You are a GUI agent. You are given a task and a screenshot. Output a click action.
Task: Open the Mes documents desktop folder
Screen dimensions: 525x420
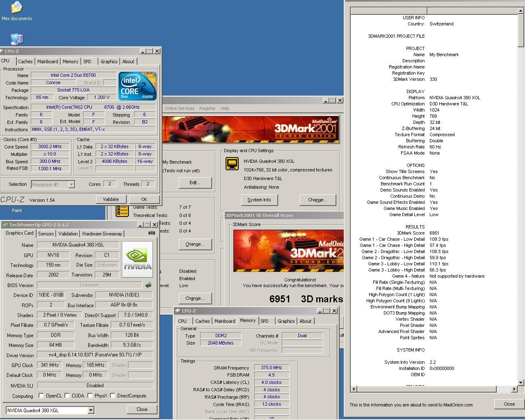(x=16, y=11)
